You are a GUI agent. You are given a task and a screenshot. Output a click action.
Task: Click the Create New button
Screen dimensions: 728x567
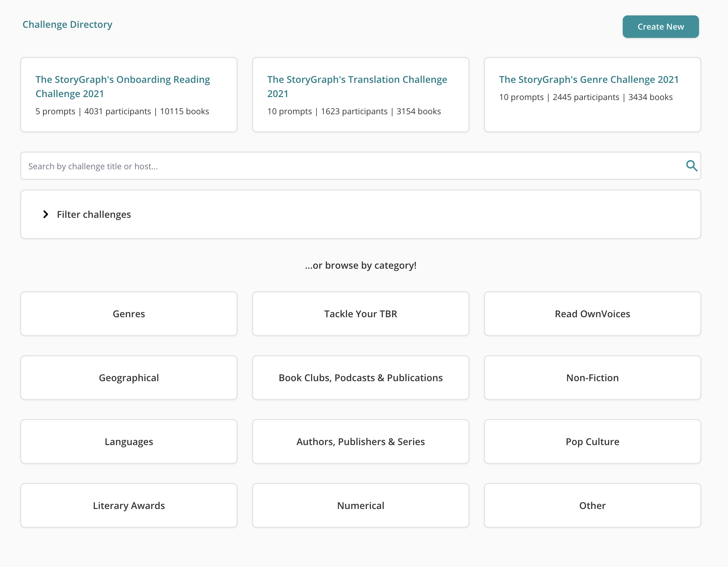coord(660,27)
